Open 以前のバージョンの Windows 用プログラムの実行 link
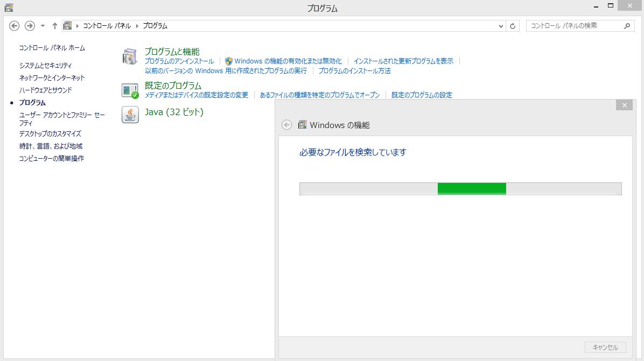 tap(226, 71)
